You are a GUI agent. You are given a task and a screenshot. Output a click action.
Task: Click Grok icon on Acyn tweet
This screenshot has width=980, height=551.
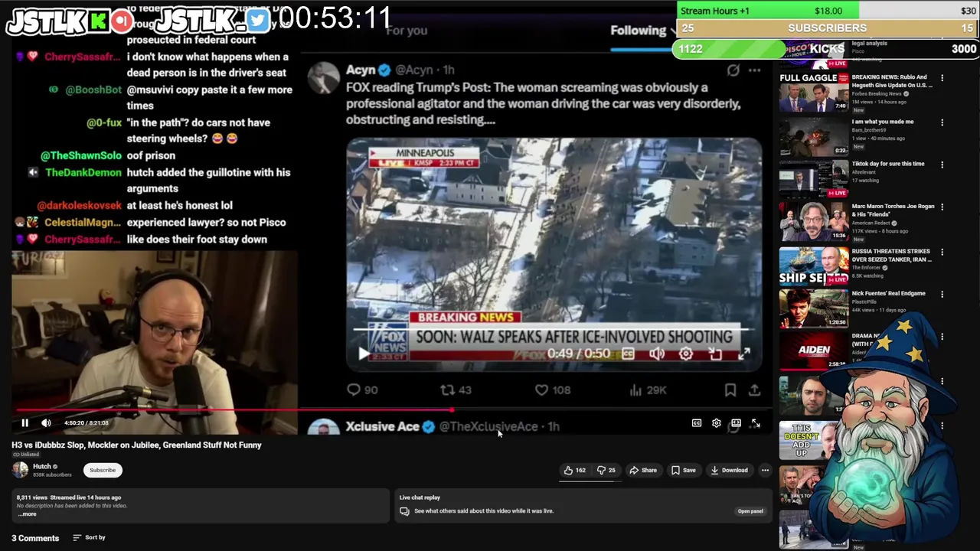coord(733,70)
